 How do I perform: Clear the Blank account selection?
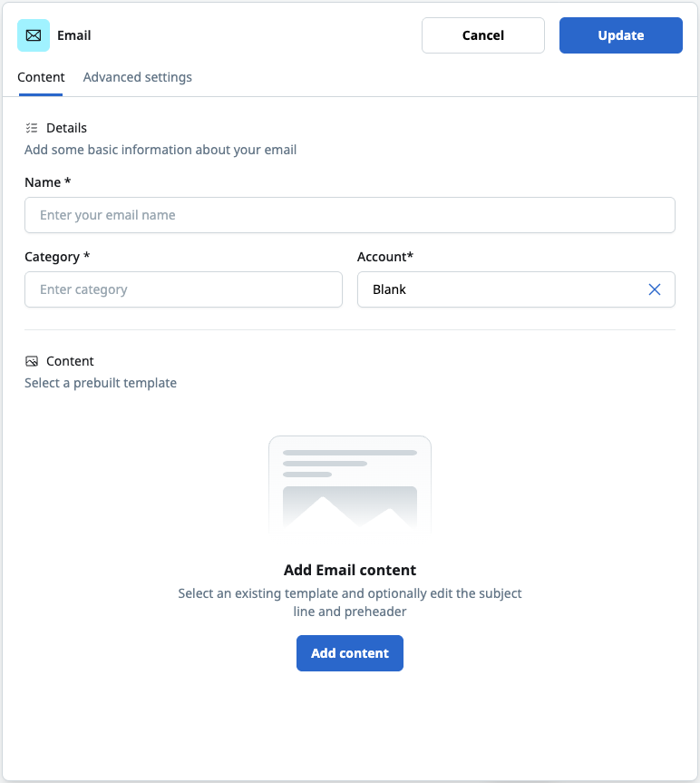pos(654,289)
